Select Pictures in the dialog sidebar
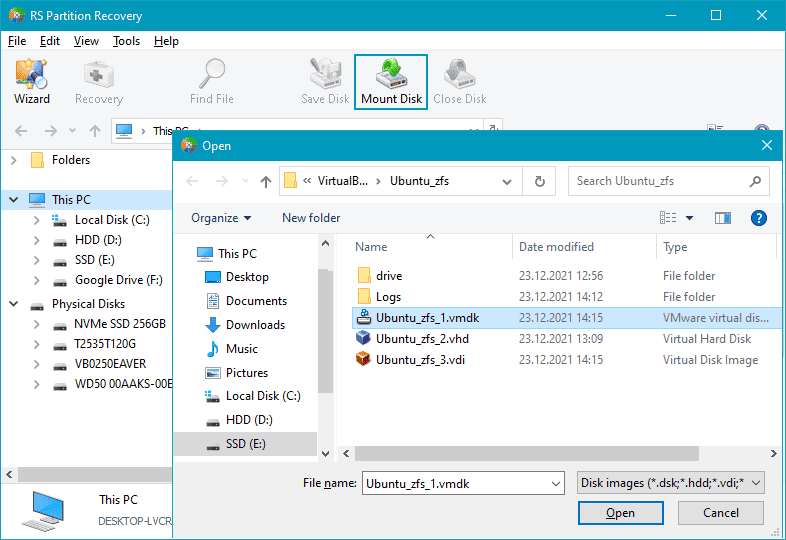 [x=247, y=373]
